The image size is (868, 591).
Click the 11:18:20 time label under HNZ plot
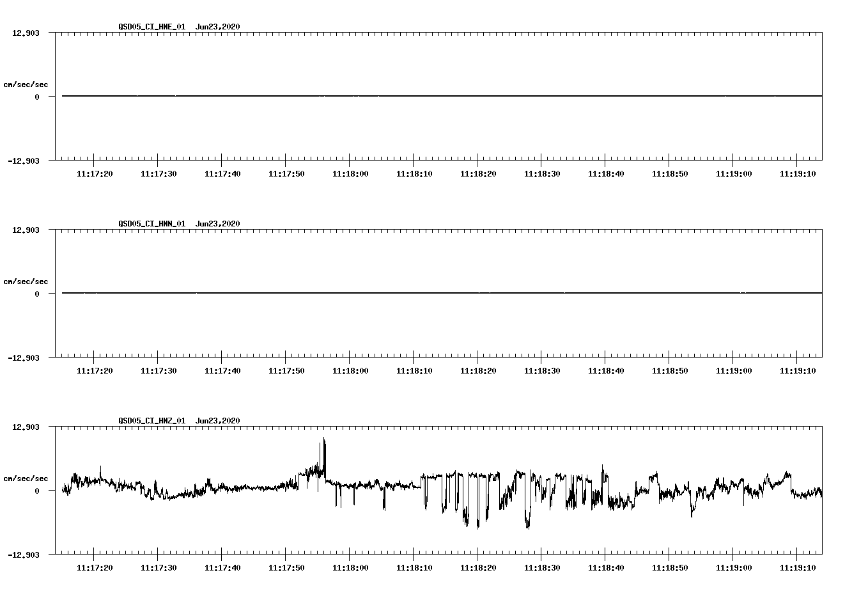pyautogui.click(x=478, y=568)
